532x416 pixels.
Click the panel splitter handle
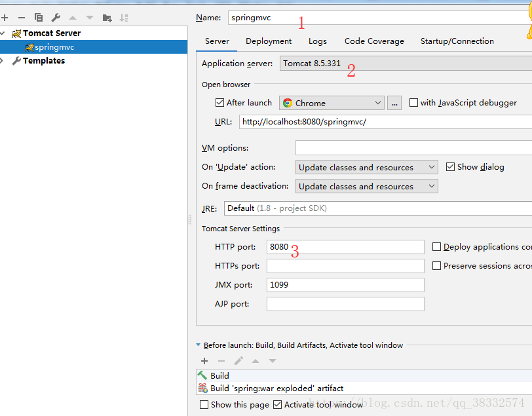(x=189, y=220)
